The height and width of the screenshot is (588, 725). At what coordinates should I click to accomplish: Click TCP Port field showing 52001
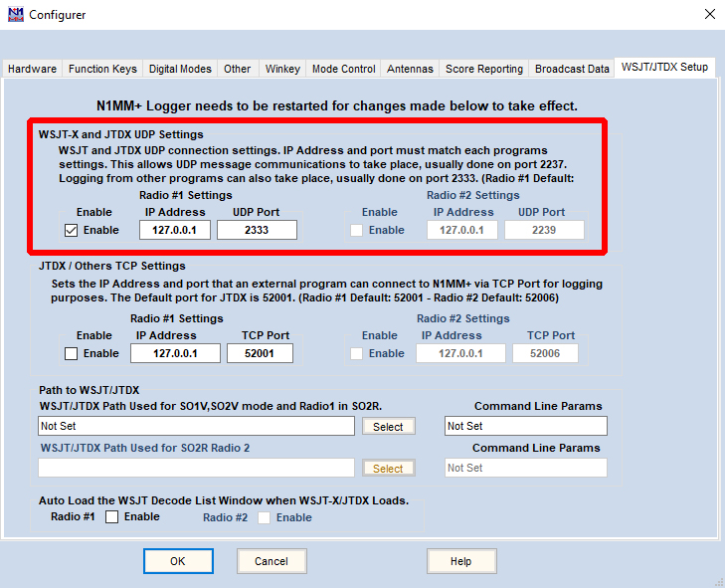tap(260, 353)
